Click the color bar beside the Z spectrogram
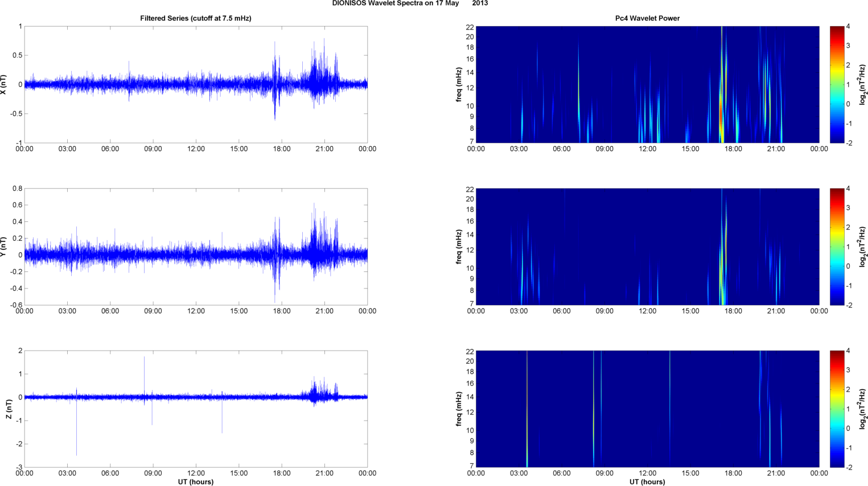The width and height of the screenshot is (868, 486). (x=837, y=409)
